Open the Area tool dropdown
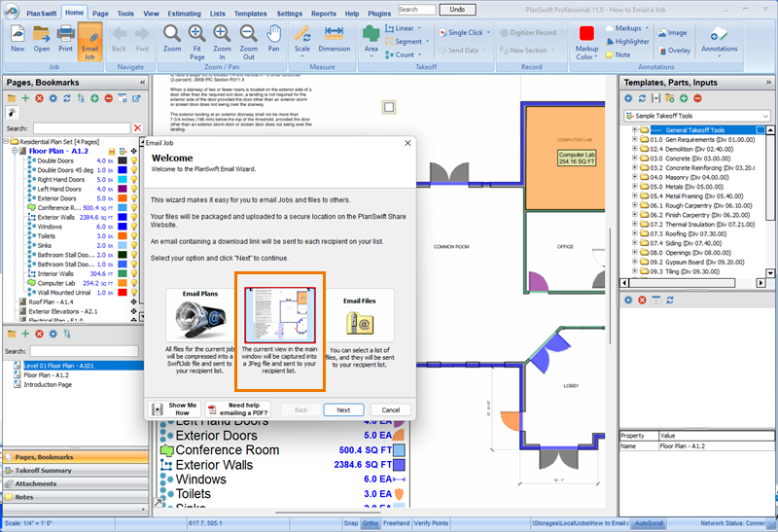This screenshot has height=532, width=778. [371, 56]
